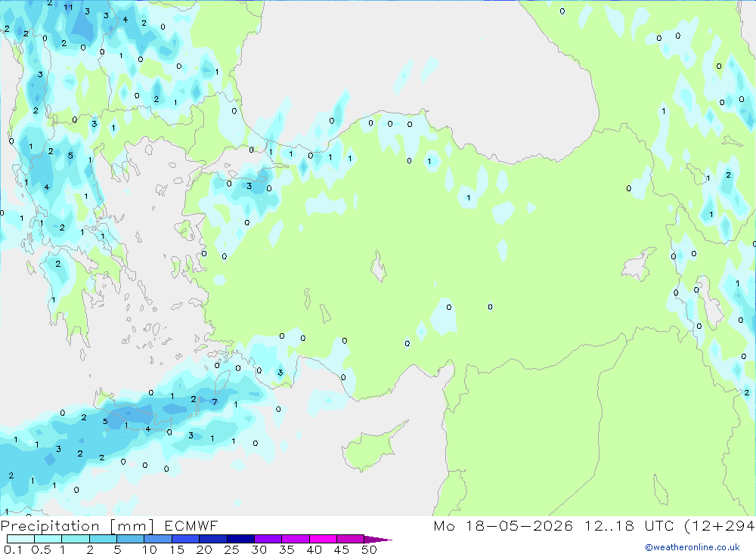Pick the legend swatch between 1 and 2
Image resolution: width=756 pixels, height=554 pixels.
[76, 539]
